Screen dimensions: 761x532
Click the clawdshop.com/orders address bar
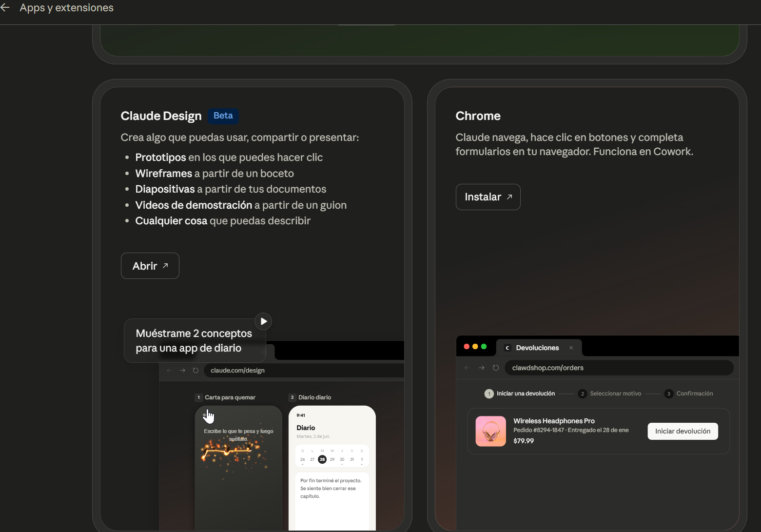point(619,368)
